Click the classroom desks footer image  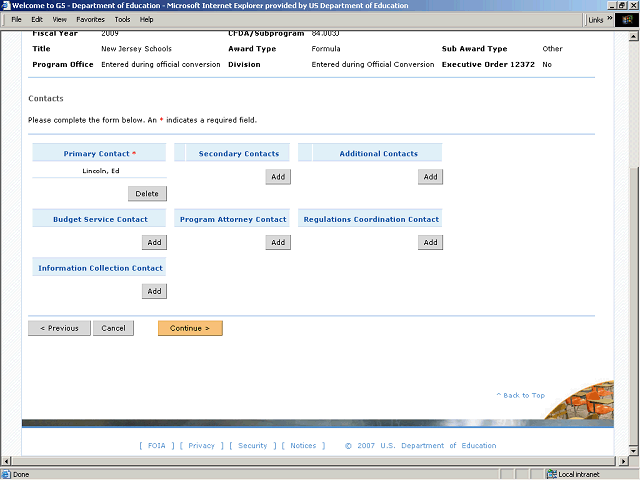[x=581, y=401]
